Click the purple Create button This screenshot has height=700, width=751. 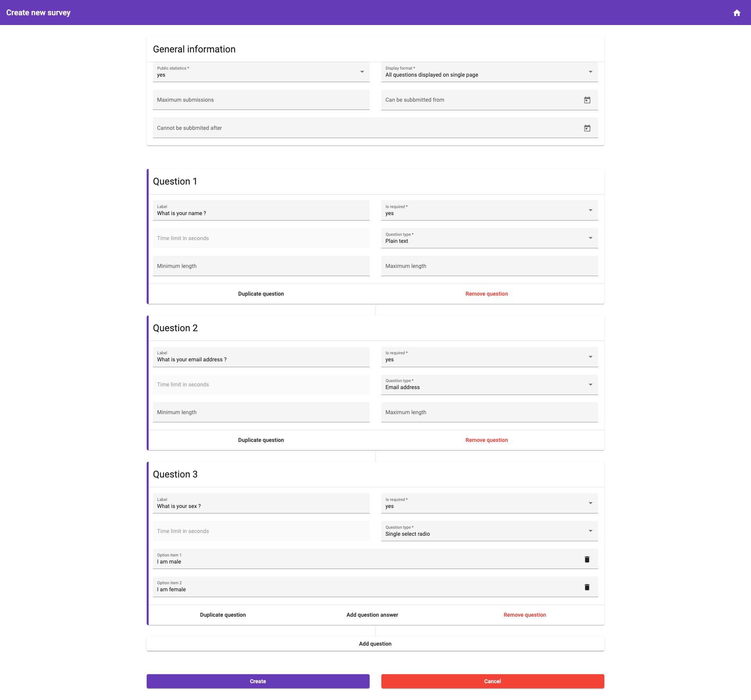click(258, 681)
